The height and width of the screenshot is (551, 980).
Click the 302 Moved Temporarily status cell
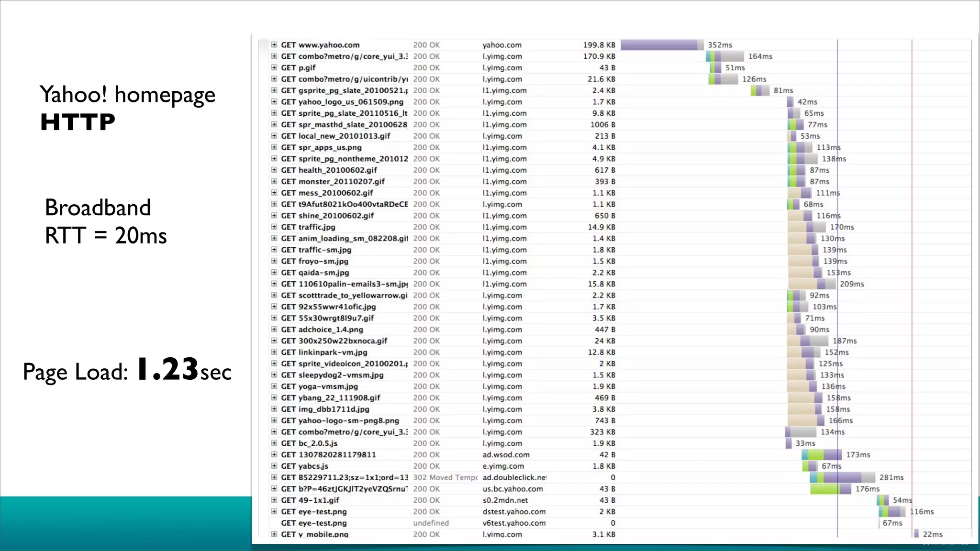coord(445,477)
